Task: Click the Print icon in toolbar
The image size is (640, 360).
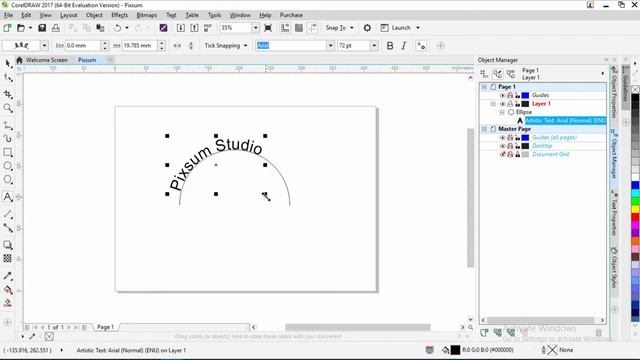Action: [x=56, y=28]
